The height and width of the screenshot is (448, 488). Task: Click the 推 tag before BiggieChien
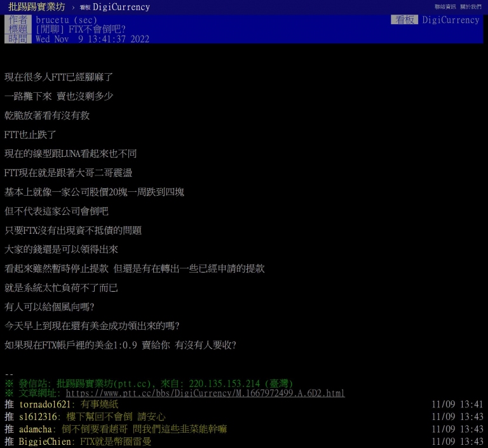coord(9,442)
